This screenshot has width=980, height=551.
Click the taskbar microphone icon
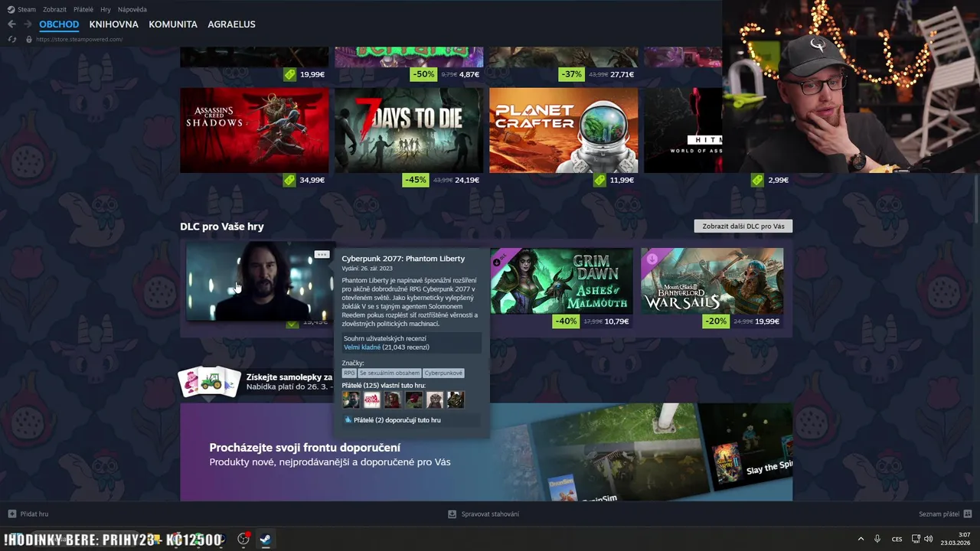[877, 539]
